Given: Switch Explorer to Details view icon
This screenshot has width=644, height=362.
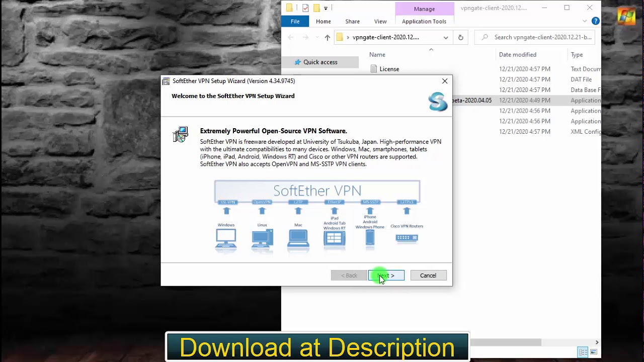Looking at the screenshot, I should (583, 352).
